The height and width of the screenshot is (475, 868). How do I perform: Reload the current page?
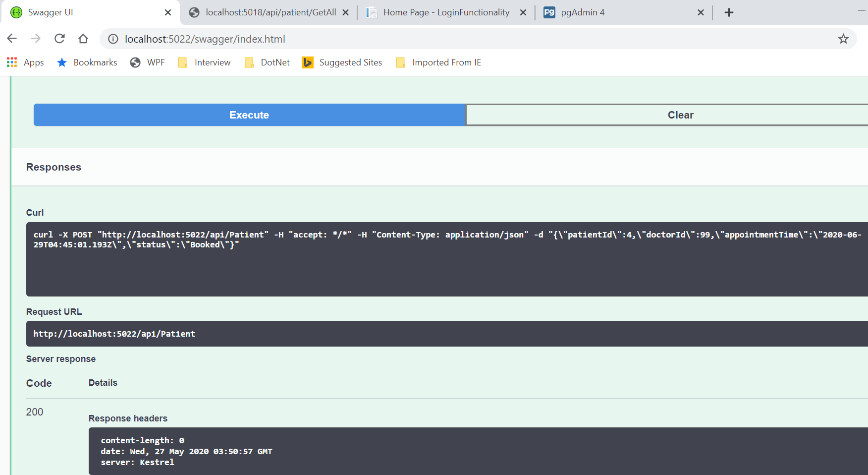(x=59, y=39)
